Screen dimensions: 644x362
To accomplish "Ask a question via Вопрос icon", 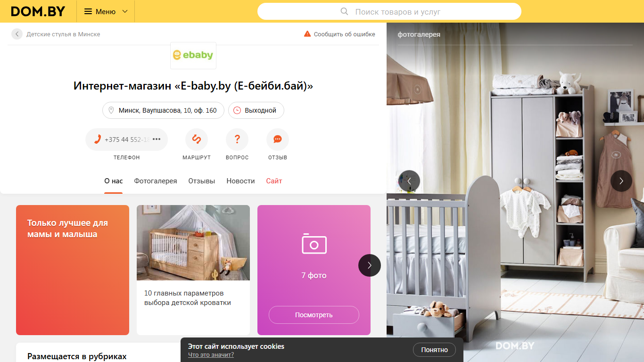I will (237, 140).
